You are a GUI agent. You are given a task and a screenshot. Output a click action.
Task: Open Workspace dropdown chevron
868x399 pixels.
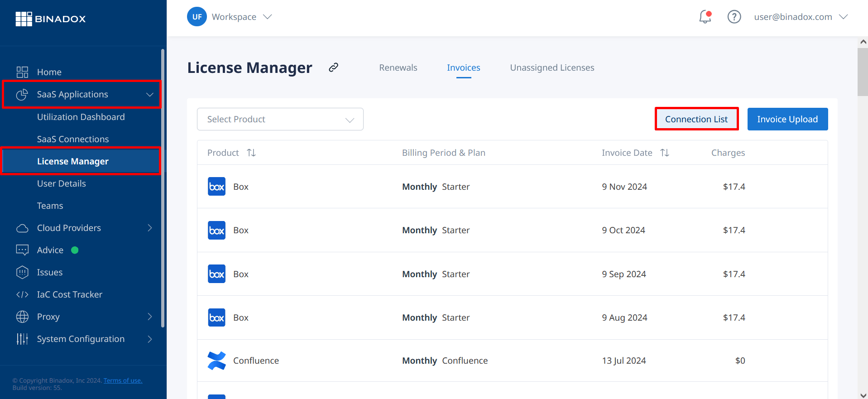pos(268,17)
